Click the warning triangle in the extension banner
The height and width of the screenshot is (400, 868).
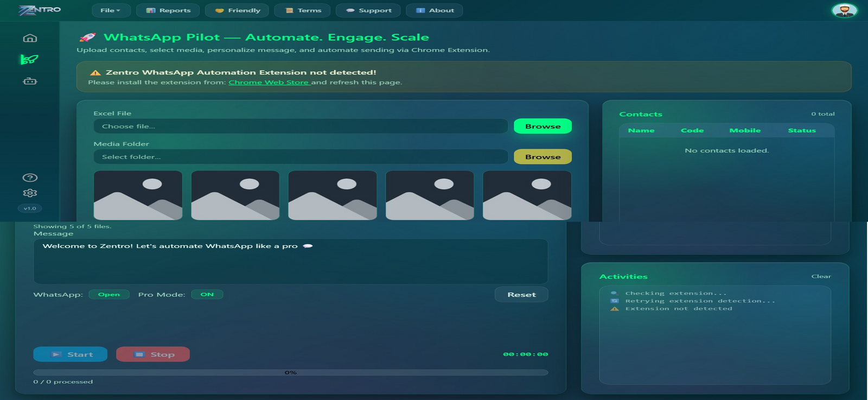point(95,73)
